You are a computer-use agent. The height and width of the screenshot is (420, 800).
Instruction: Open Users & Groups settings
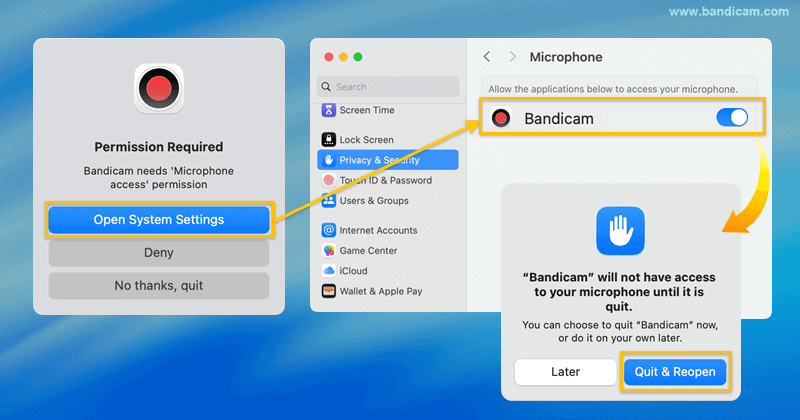pyautogui.click(x=372, y=201)
